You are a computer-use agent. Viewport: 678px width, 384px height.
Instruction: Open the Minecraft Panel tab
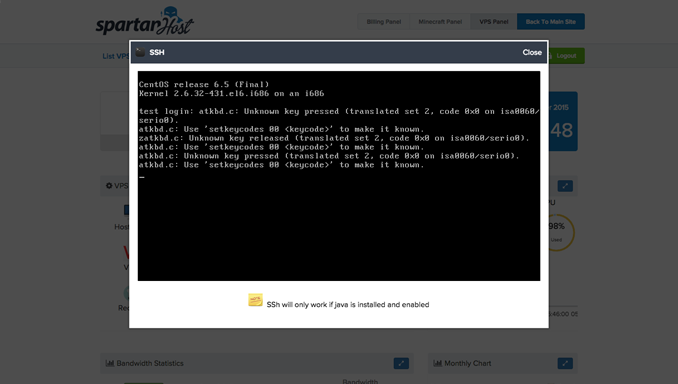pyautogui.click(x=440, y=22)
